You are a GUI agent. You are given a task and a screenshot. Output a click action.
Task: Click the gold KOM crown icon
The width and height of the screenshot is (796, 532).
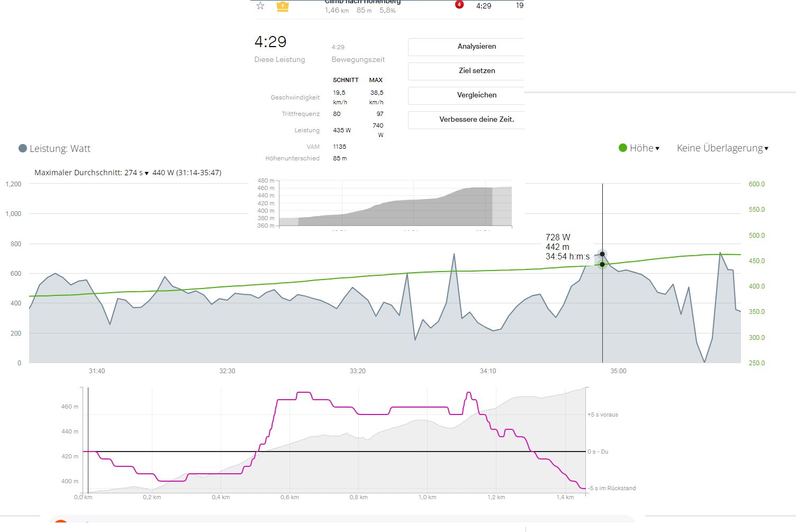pos(283,6)
